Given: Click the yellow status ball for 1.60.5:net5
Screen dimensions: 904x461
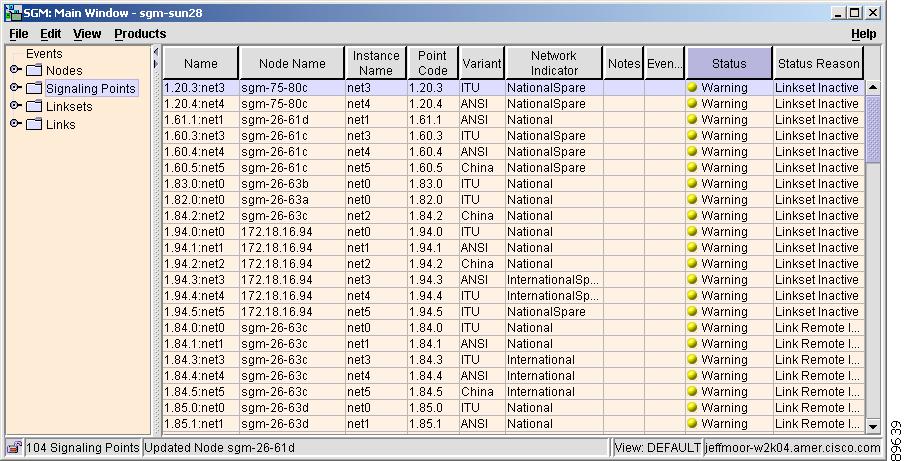Looking at the screenshot, I should point(692,168).
